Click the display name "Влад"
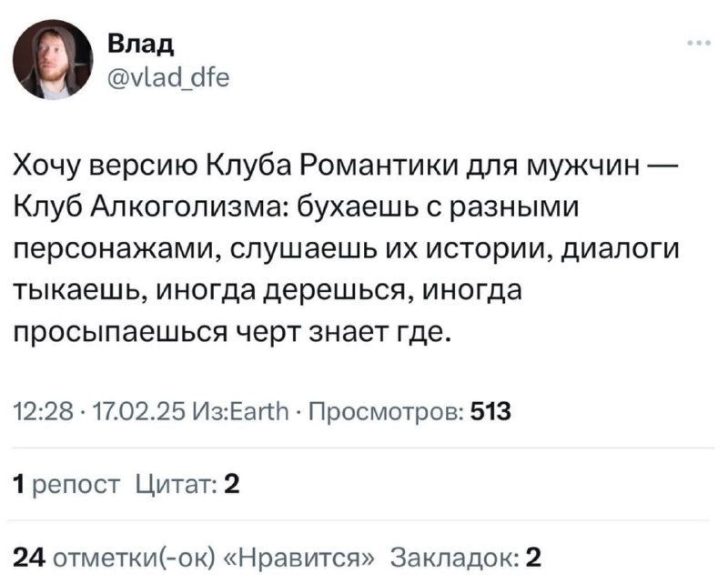This screenshot has width=728, height=584. tap(141, 45)
